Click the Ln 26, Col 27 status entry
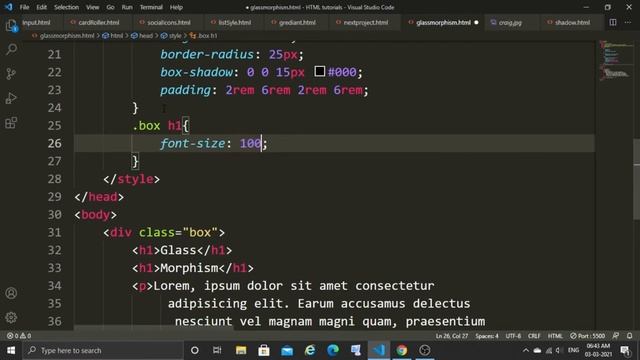The width and height of the screenshot is (640, 360). (451, 336)
